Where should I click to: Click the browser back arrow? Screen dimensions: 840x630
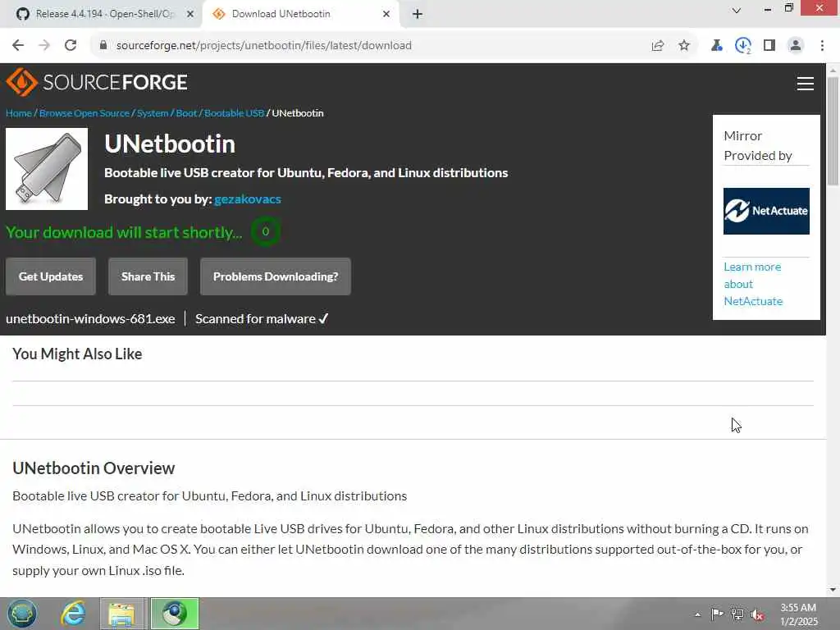[18, 46]
